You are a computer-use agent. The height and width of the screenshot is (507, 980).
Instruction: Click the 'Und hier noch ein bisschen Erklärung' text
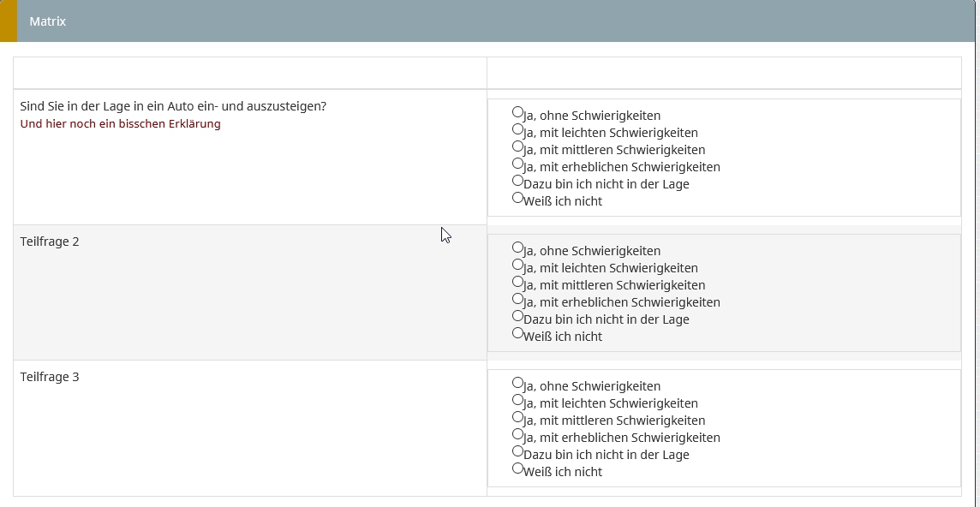point(120,124)
